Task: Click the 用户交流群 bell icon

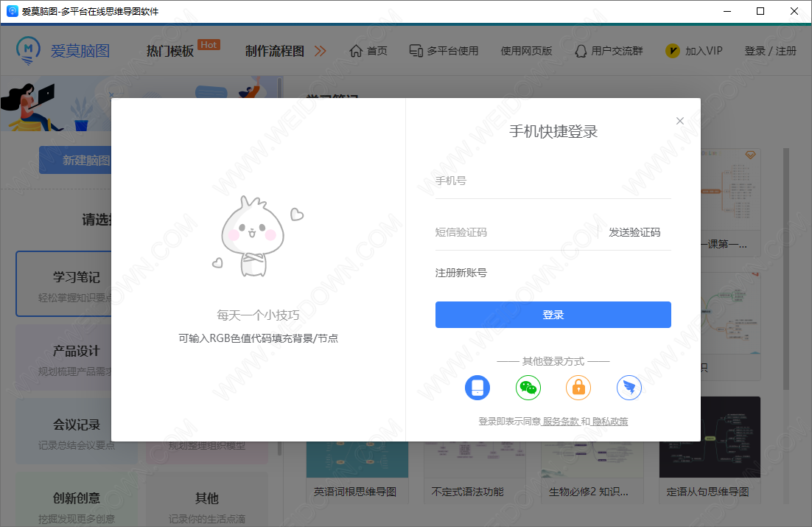Action: tap(581, 51)
